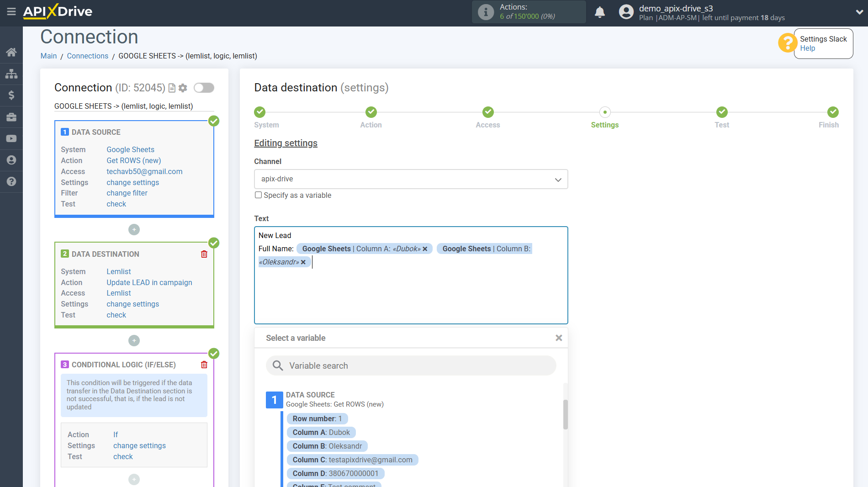The image size is (868, 487).
Task: Click the variable list scrollbar
Action: [x=565, y=414]
